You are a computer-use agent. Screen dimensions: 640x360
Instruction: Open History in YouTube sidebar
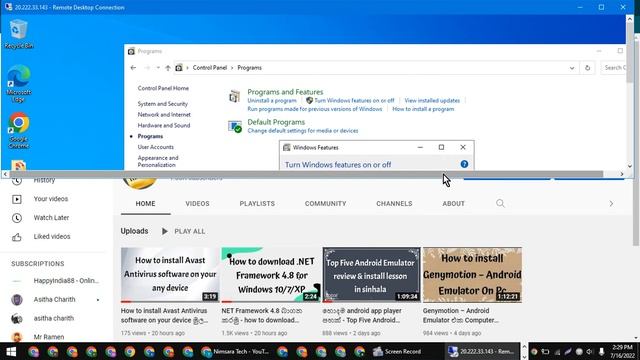click(x=44, y=180)
